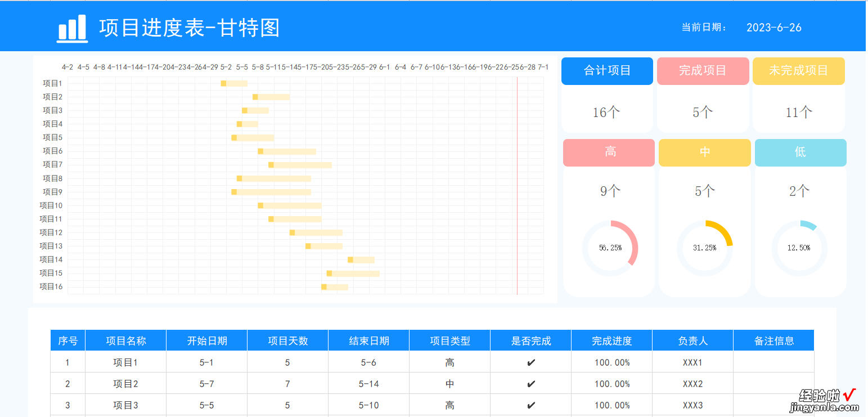Select the start date cell 5-5
Image resolution: width=868 pixels, height=417 pixels.
[207, 405]
